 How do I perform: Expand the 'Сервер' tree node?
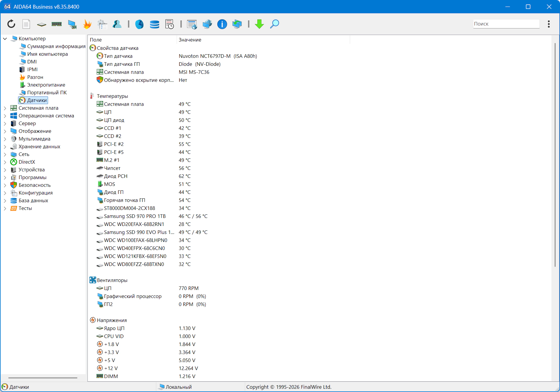coord(5,123)
